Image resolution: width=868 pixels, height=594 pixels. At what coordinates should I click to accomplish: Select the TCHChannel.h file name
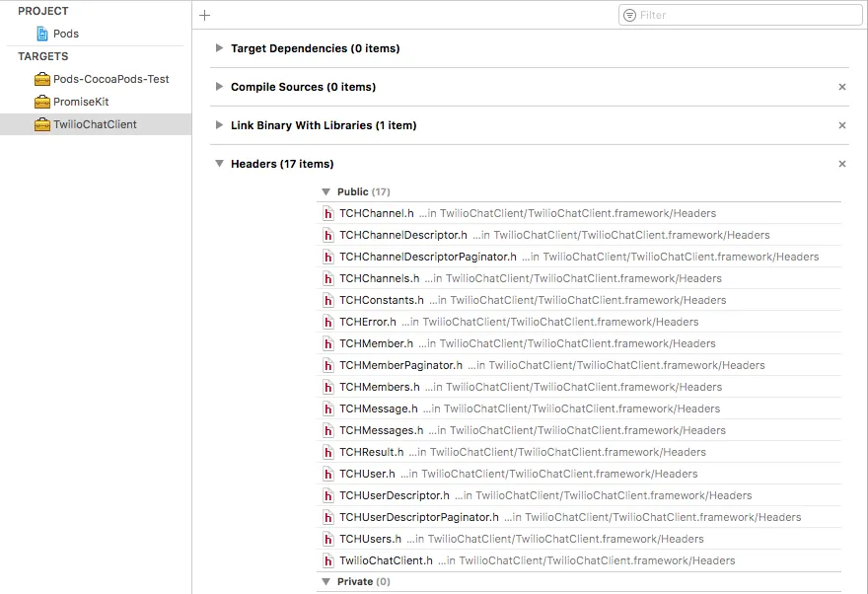pos(377,214)
